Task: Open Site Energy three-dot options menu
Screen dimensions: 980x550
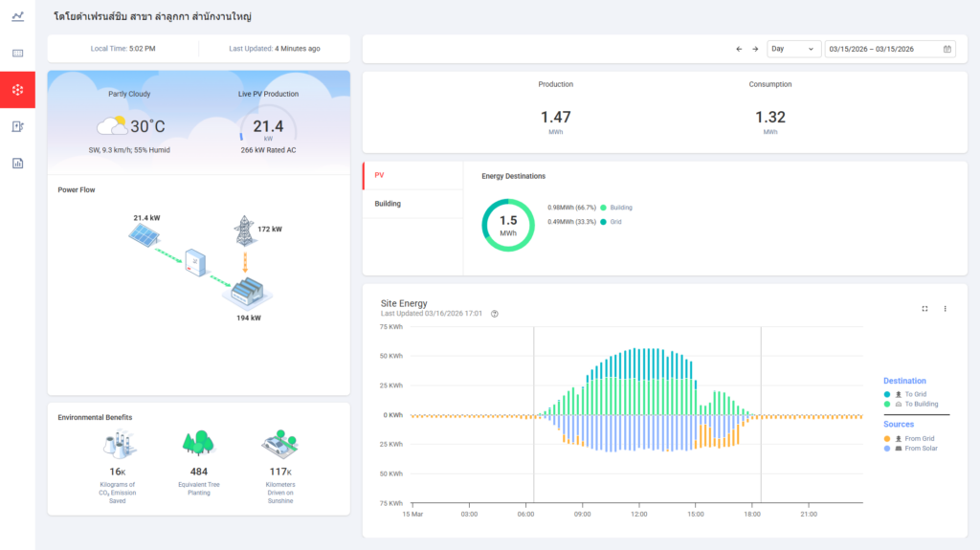Action: (x=945, y=309)
